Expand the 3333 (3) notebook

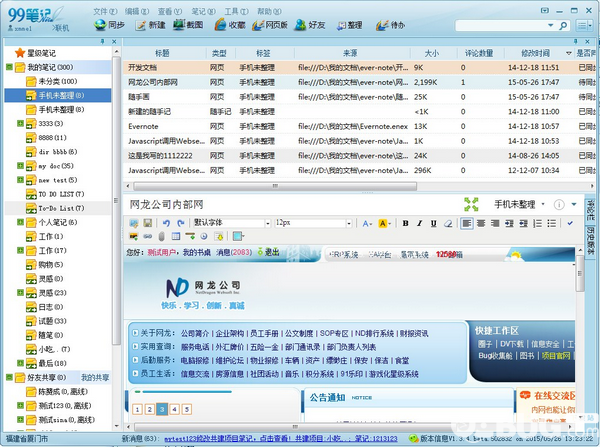tap(20, 123)
